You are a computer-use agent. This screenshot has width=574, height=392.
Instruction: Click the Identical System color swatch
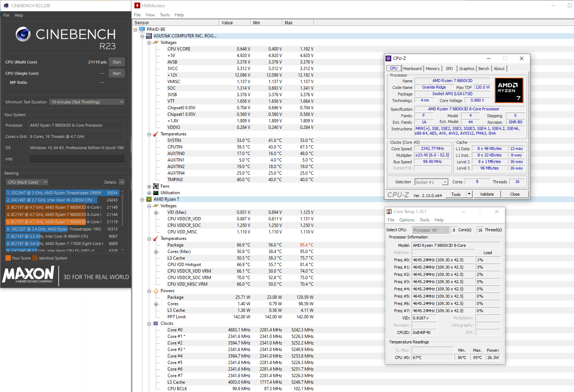coord(35,258)
